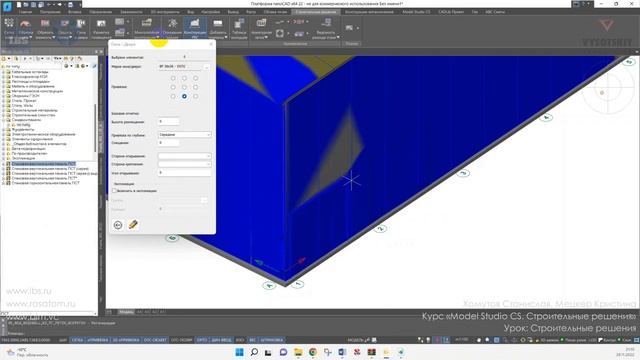Viewport: 640px width, 360px height.
Task: Click the Сетка осей ribbon tool
Action: (9, 28)
